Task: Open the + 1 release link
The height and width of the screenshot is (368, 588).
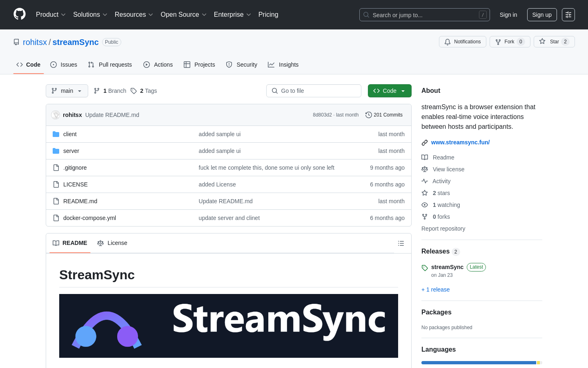Action: point(435,289)
